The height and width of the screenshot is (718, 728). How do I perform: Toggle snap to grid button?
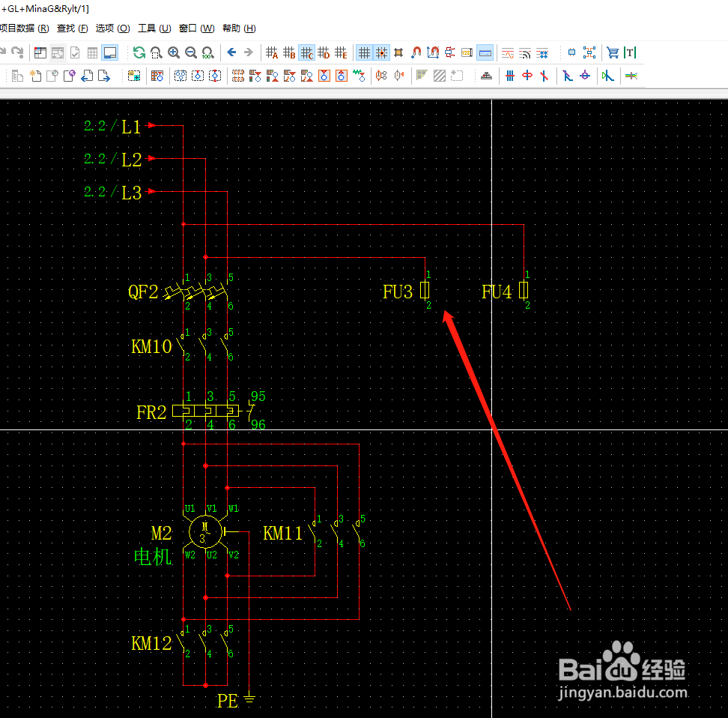tap(382, 52)
